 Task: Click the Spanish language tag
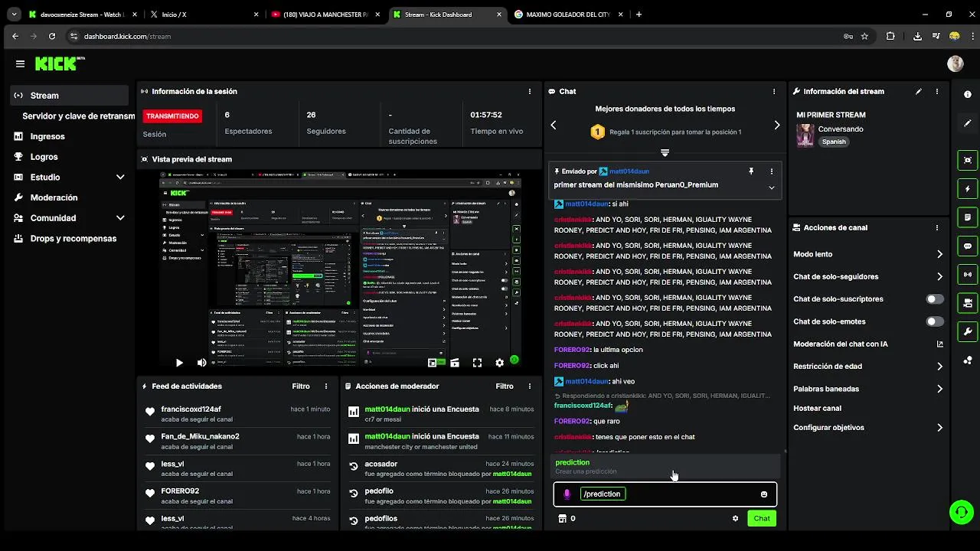(834, 142)
